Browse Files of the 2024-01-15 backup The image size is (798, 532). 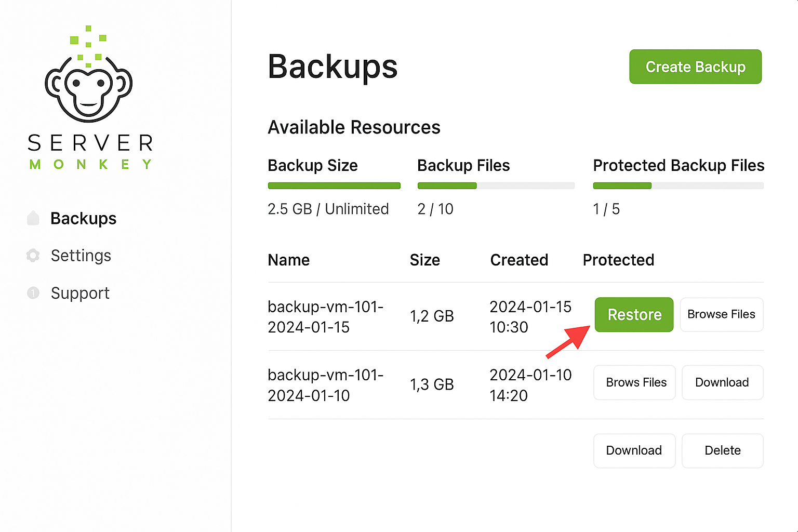(x=721, y=314)
